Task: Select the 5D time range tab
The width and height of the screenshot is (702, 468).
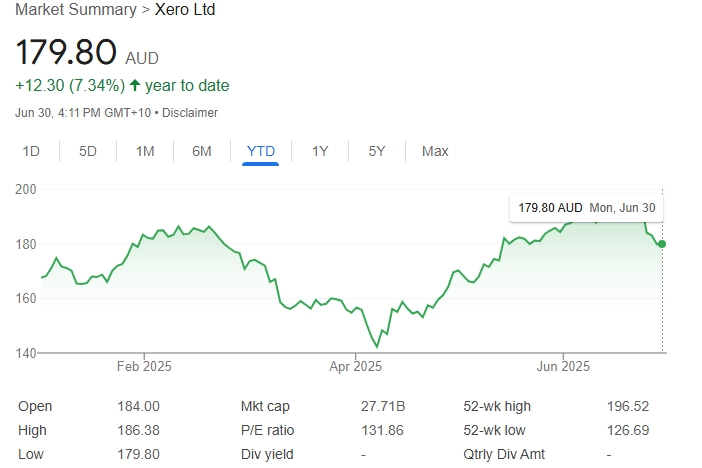Action: coord(88,151)
